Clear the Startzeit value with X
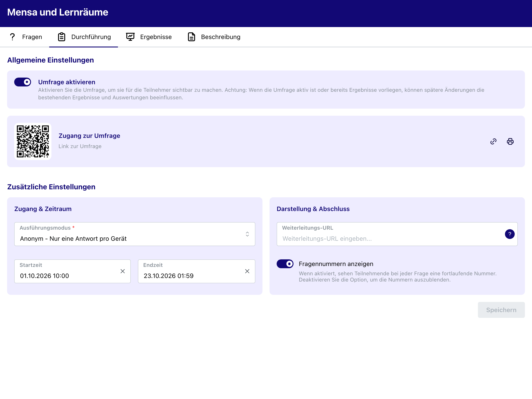 (x=123, y=271)
